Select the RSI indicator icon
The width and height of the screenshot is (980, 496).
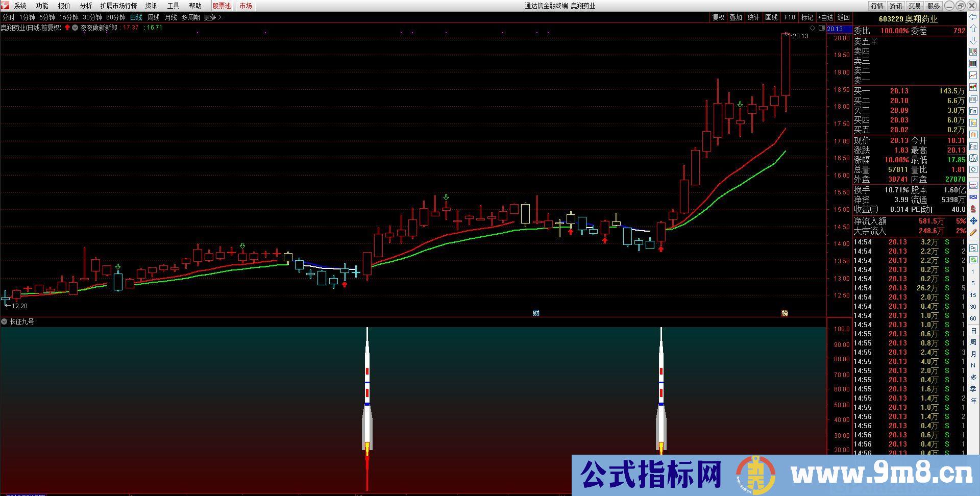point(973,196)
